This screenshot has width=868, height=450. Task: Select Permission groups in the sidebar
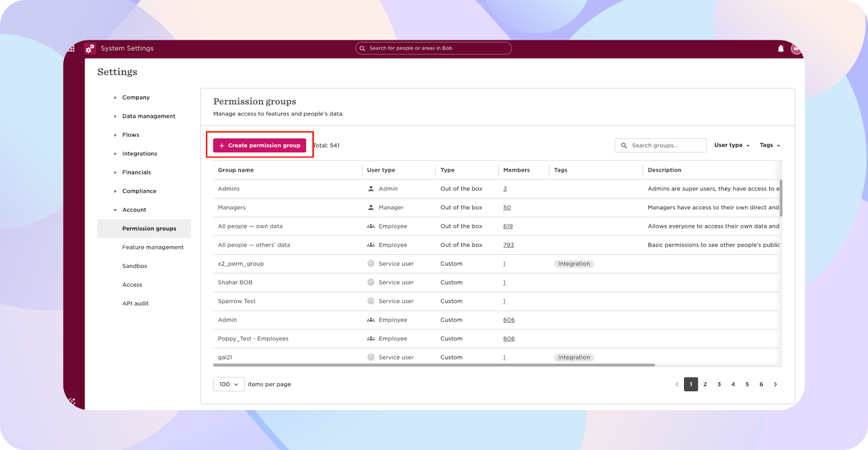144,229
